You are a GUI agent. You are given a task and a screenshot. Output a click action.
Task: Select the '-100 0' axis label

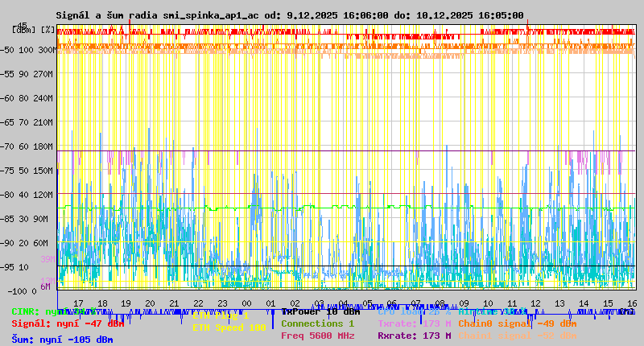click(22, 291)
